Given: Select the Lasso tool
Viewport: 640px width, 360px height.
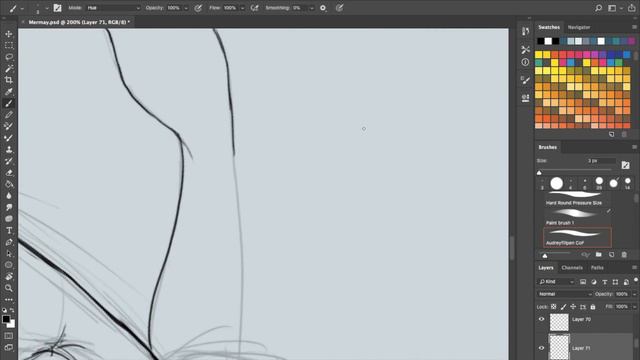Looking at the screenshot, I should [9, 57].
